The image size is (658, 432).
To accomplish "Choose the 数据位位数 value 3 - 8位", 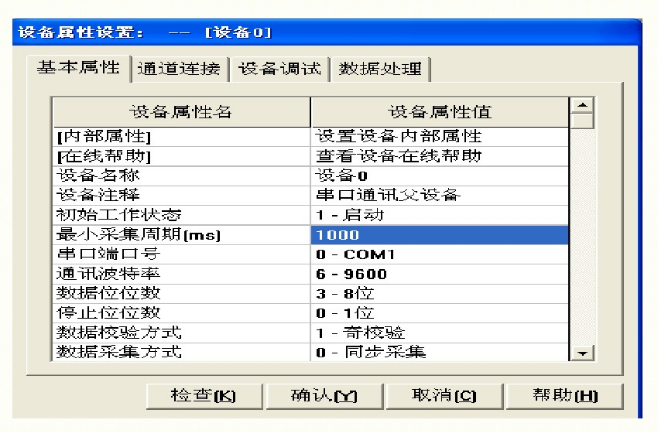I will point(440,293).
